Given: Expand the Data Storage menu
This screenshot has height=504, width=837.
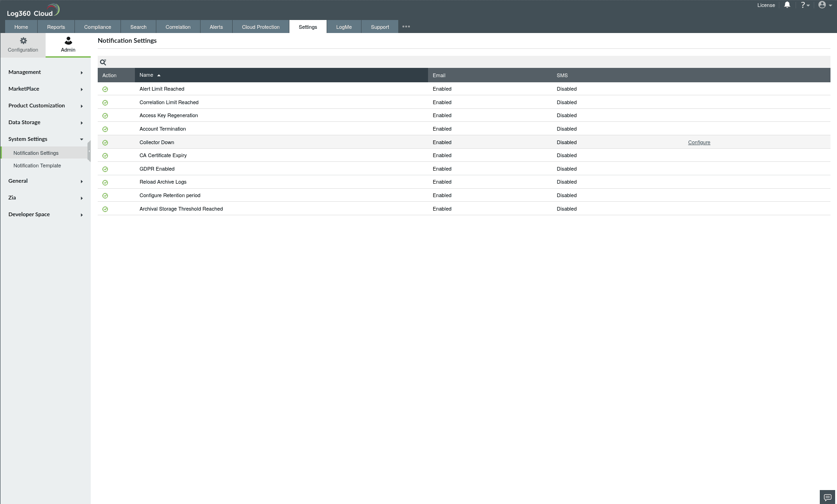Looking at the screenshot, I should point(45,122).
